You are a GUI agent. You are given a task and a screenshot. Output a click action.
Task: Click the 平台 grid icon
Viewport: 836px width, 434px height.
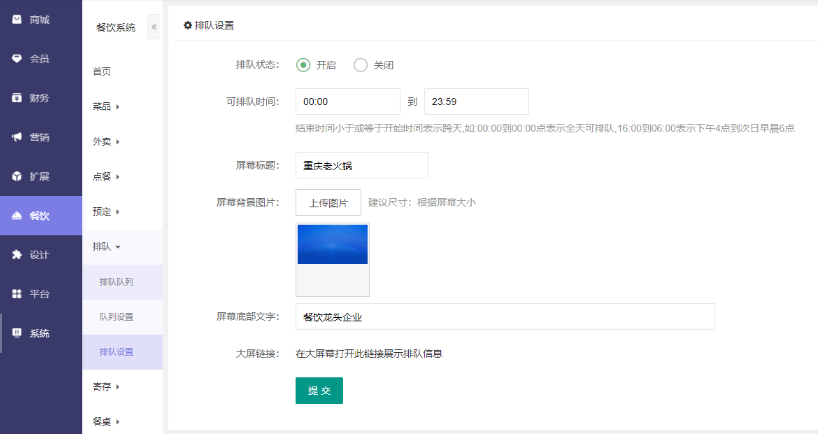pos(17,293)
